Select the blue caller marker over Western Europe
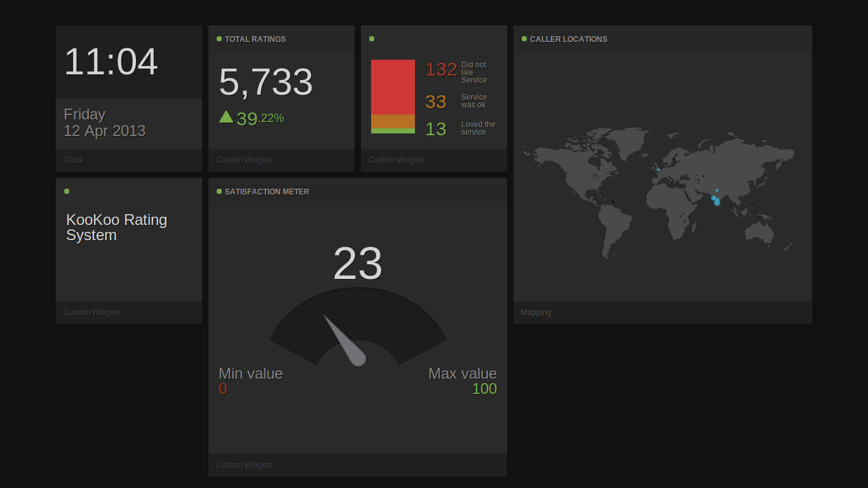 (x=658, y=170)
